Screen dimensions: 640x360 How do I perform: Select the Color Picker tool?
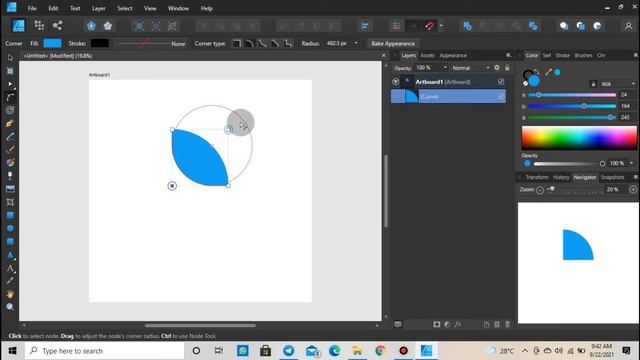coord(10,281)
